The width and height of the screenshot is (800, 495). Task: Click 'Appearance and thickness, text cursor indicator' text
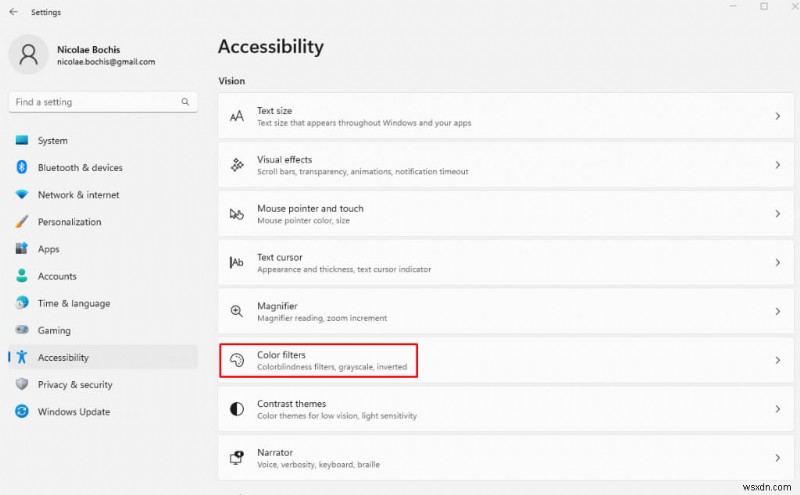coord(344,269)
